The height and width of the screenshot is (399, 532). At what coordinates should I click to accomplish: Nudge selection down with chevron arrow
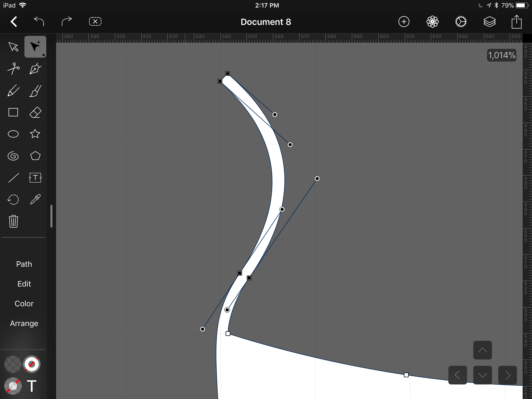pyautogui.click(x=482, y=375)
